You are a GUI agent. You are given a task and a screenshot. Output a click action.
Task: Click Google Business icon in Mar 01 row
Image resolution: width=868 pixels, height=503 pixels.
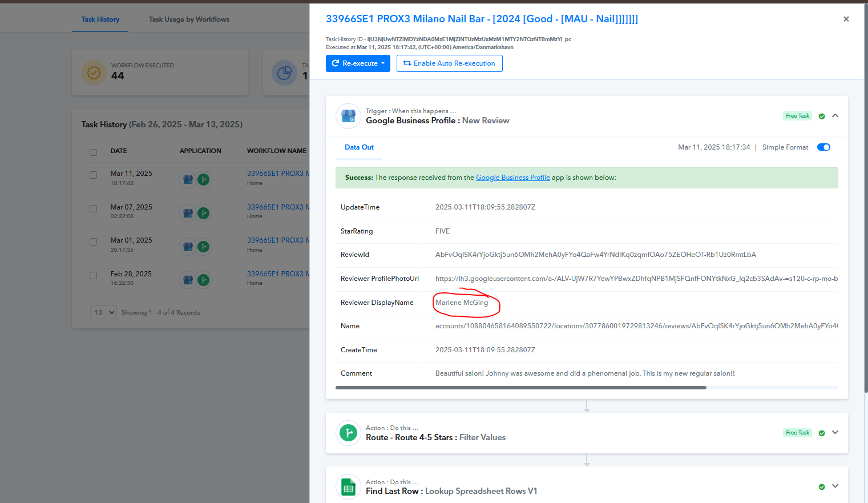pyautogui.click(x=188, y=247)
